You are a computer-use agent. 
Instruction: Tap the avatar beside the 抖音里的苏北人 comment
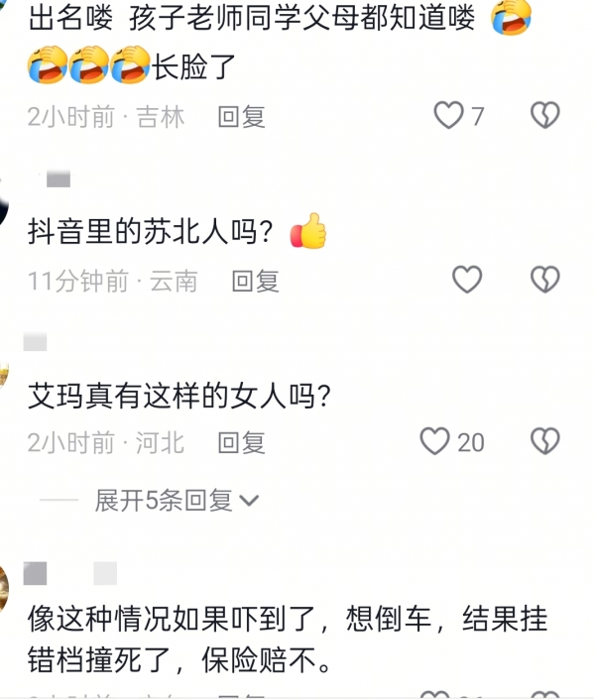(x=4, y=203)
